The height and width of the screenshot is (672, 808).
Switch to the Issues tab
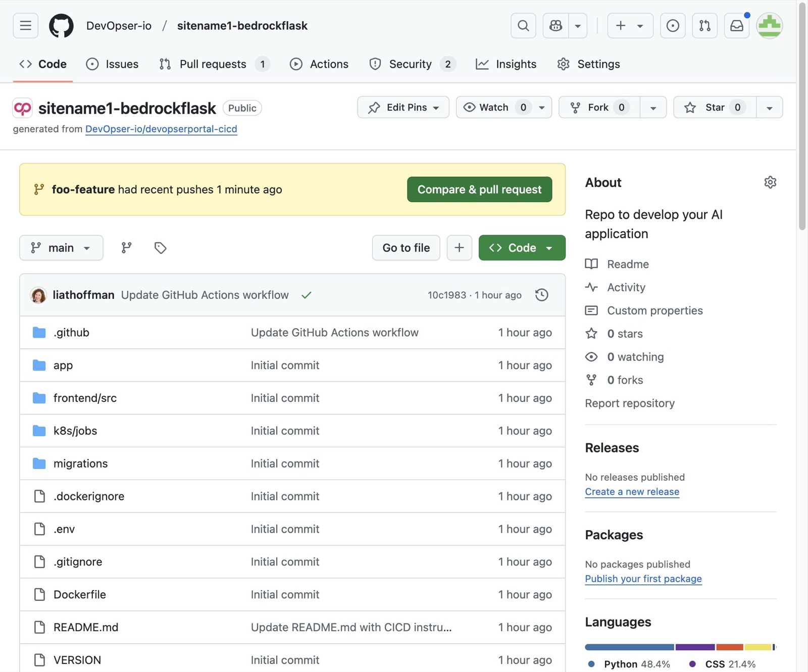[112, 64]
